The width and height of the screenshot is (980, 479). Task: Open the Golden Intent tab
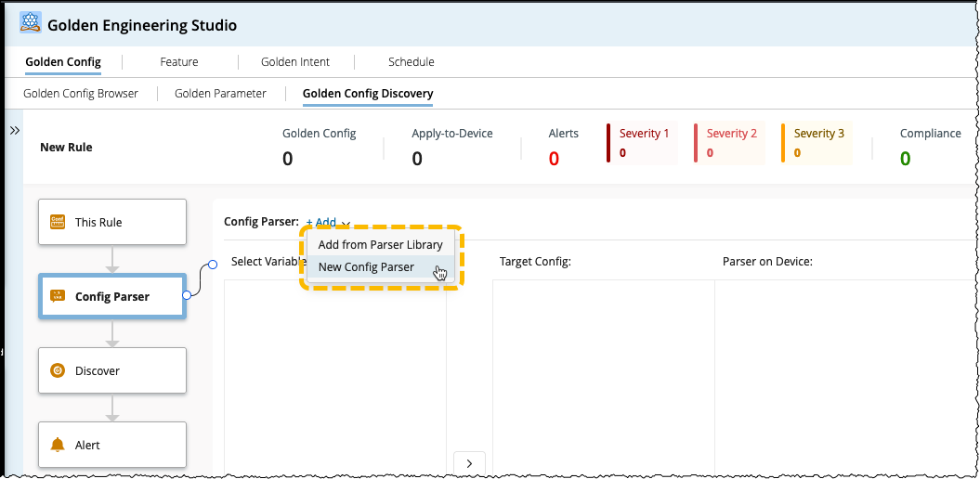coord(295,62)
